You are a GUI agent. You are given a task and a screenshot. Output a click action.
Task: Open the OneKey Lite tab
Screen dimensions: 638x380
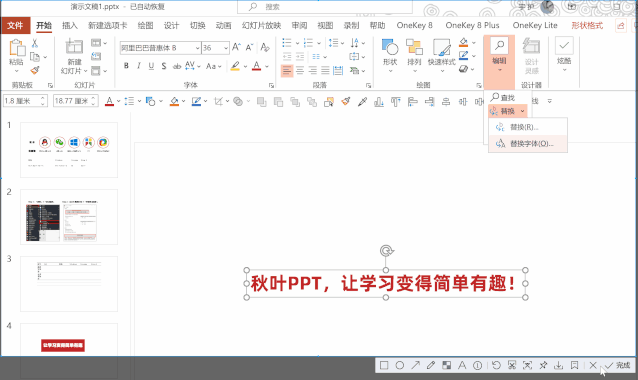pyautogui.click(x=535, y=26)
